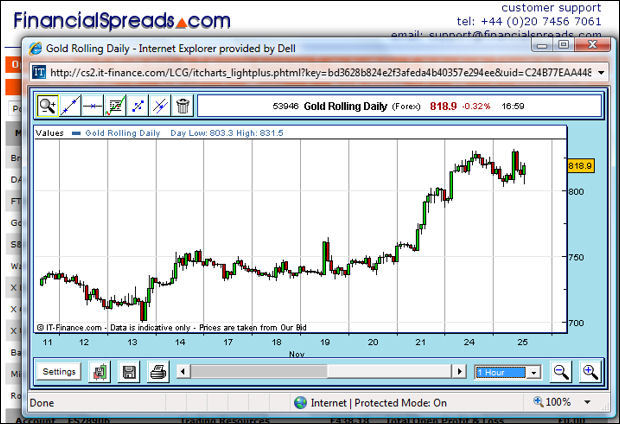Screen dimensions: 620x424
Task: Click the horizontal chart scrollbar thumb
Action: [259, 372]
